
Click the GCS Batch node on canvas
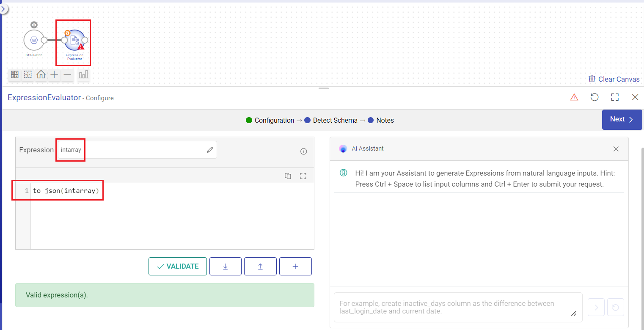(33, 40)
